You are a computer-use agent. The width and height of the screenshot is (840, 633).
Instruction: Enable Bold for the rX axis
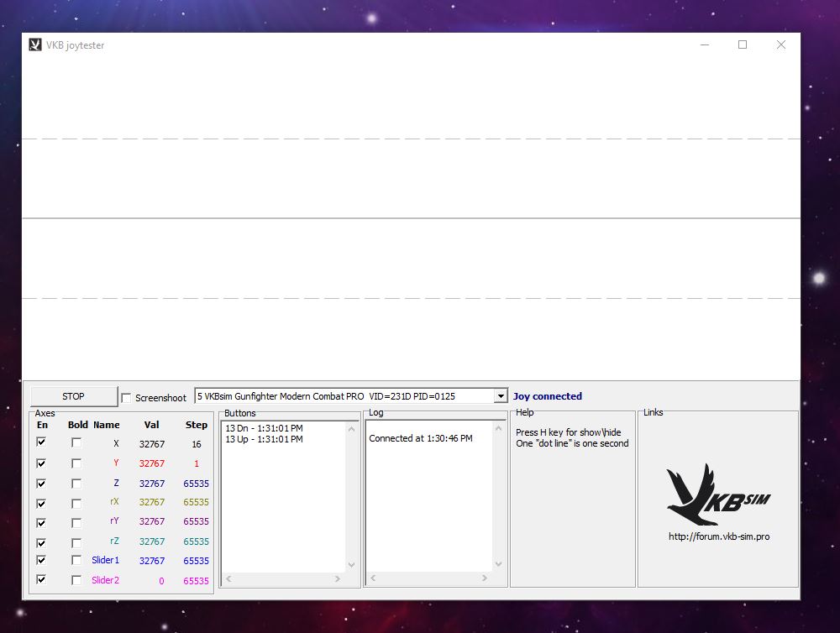(76, 504)
